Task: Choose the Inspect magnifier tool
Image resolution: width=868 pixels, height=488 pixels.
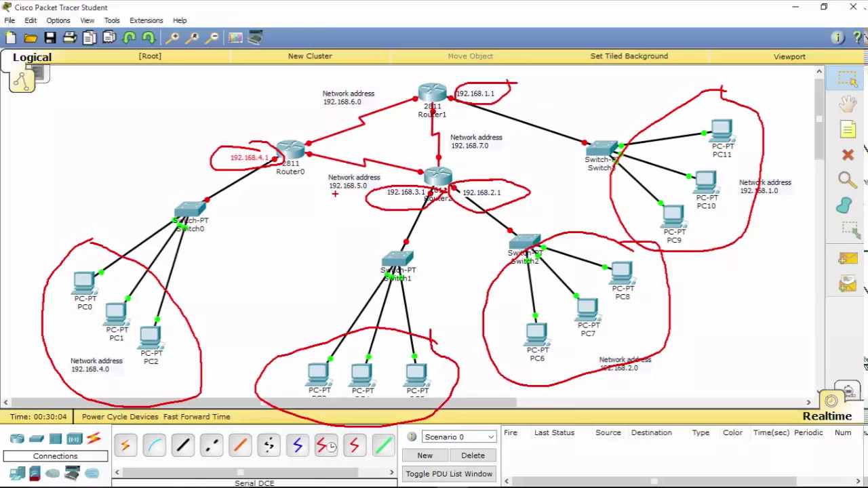Action: [x=848, y=180]
